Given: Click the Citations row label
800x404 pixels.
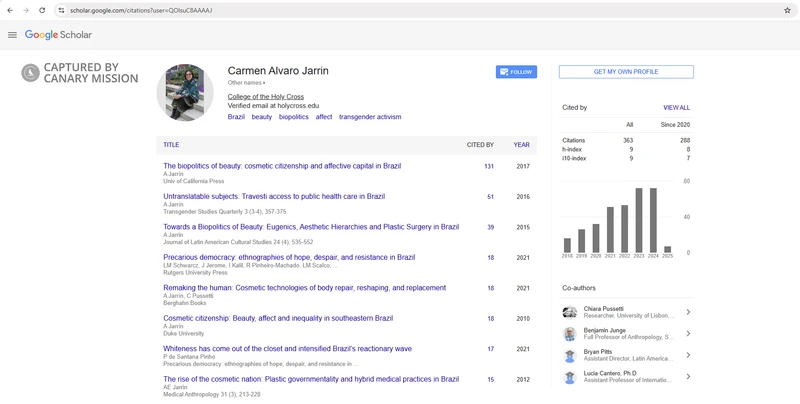Looking at the screenshot, I should click(573, 140).
